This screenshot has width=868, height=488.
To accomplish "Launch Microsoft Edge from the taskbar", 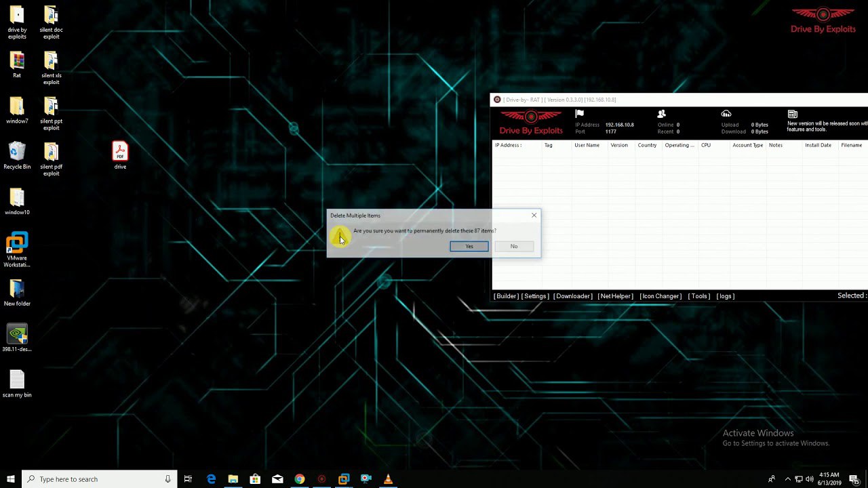I will pos(211,479).
